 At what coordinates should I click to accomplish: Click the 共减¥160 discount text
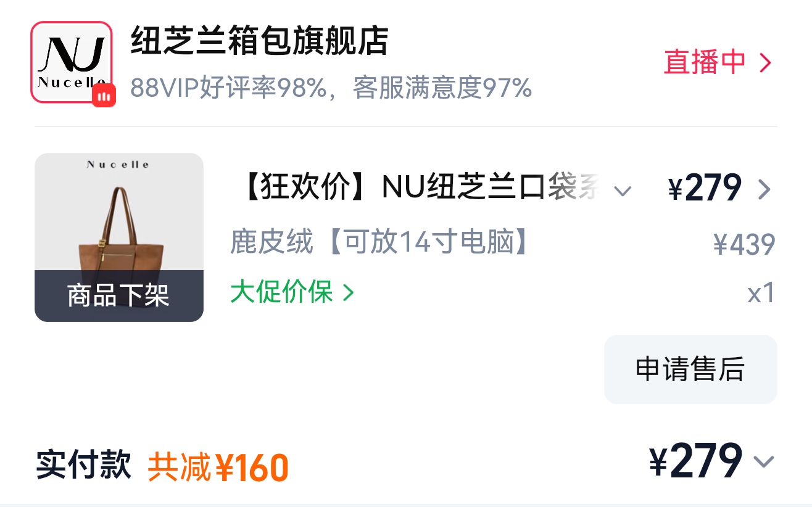(218, 467)
